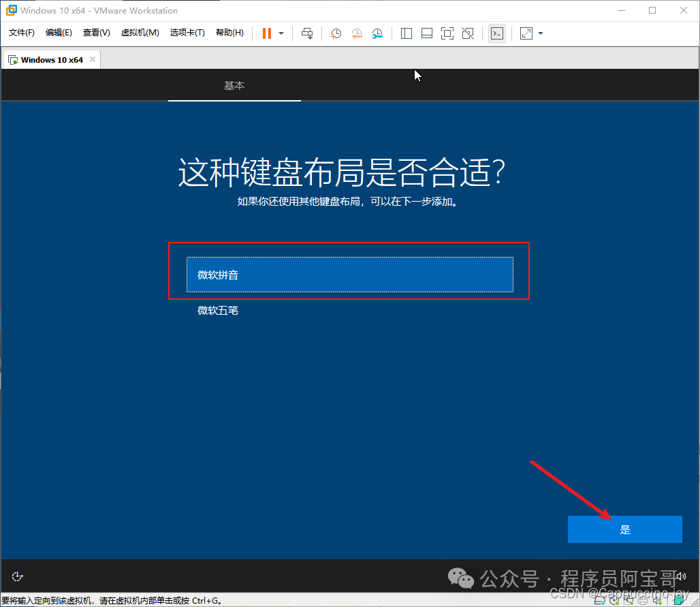
Task: Click the 这种键盘布局是否合适? heading text
Action: (x=342, y=172)
